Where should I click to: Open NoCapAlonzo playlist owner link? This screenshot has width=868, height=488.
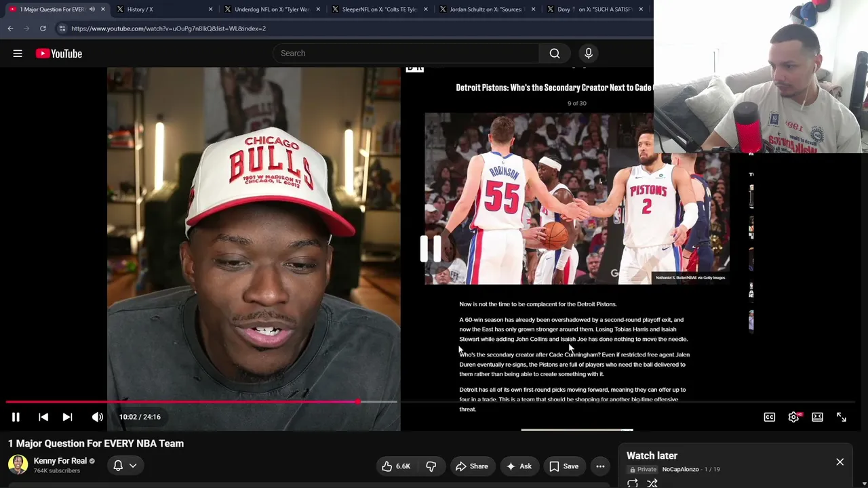coord(682,470)
